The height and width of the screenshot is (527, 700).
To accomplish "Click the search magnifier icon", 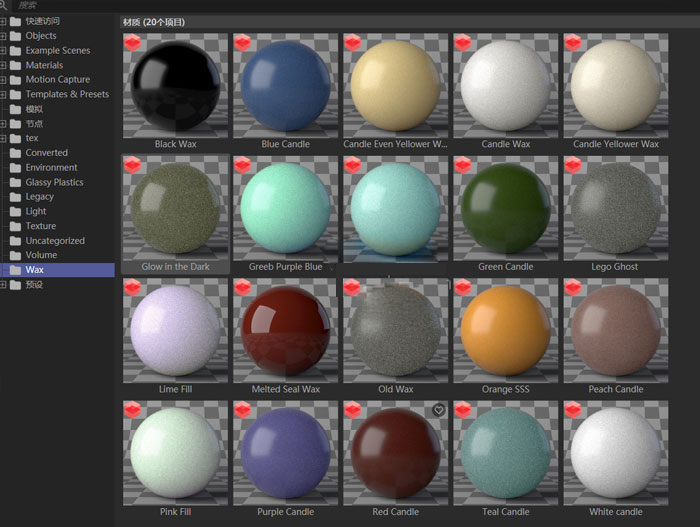I will click(5, 5).
